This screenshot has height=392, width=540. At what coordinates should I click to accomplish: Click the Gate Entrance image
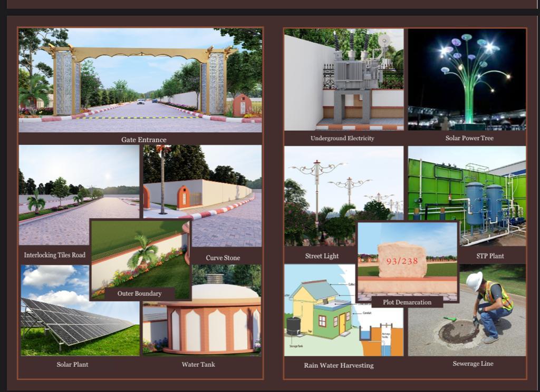pos(140,80)
